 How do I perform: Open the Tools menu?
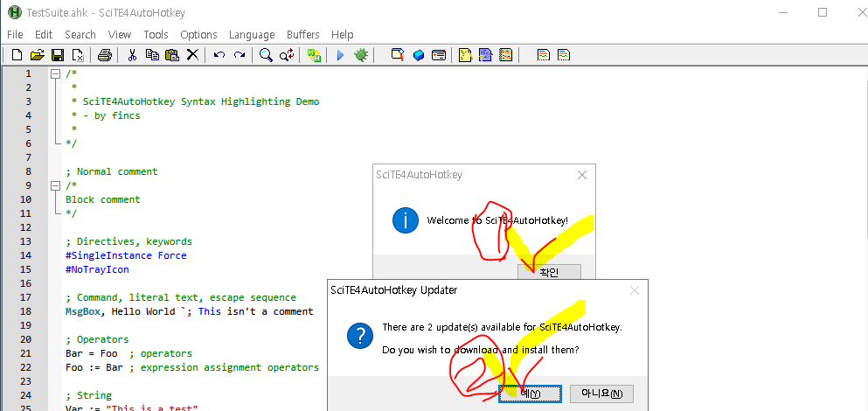tap(156, 34)
